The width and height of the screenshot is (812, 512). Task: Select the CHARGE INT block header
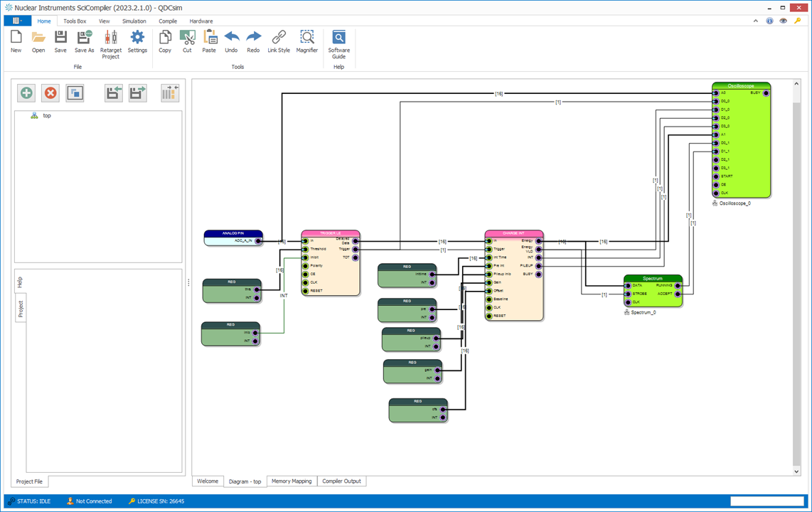point(513,233)
